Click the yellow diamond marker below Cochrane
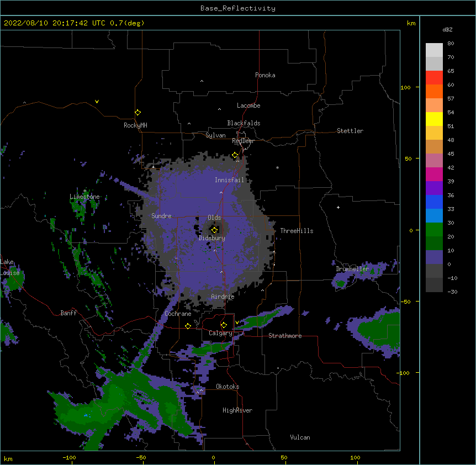Image resolution: width=476 pixels, height=465 pixels. [x=188, y=326]
